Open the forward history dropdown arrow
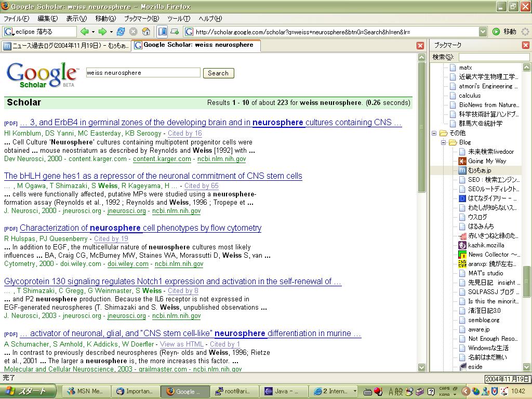This screenshot has height=399, width=532. 111,32
